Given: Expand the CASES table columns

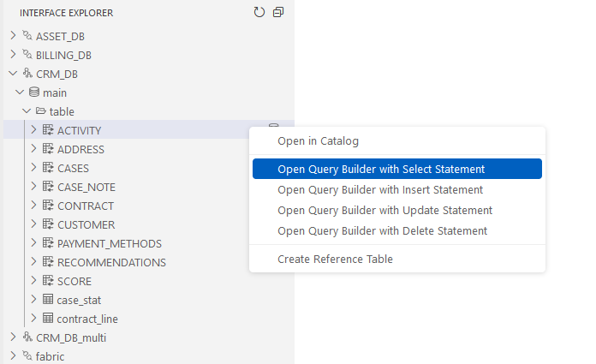Looking at the screenshot, I should point(33,168).
